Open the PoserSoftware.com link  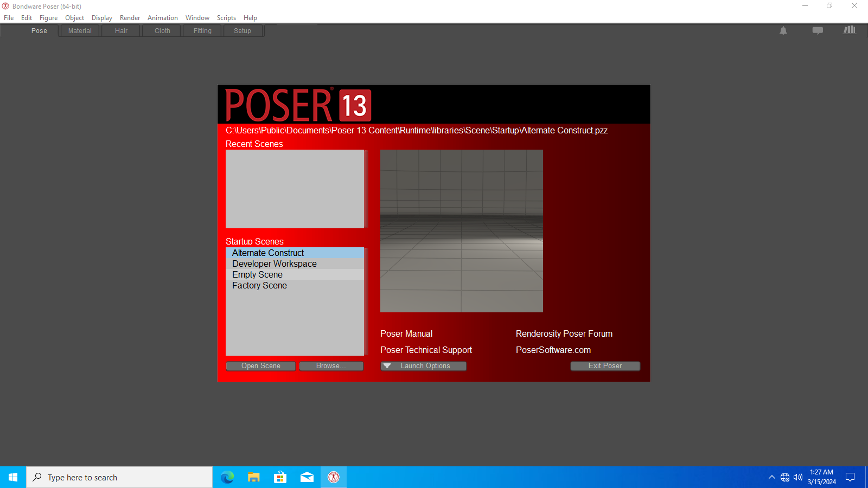point(553,350)
